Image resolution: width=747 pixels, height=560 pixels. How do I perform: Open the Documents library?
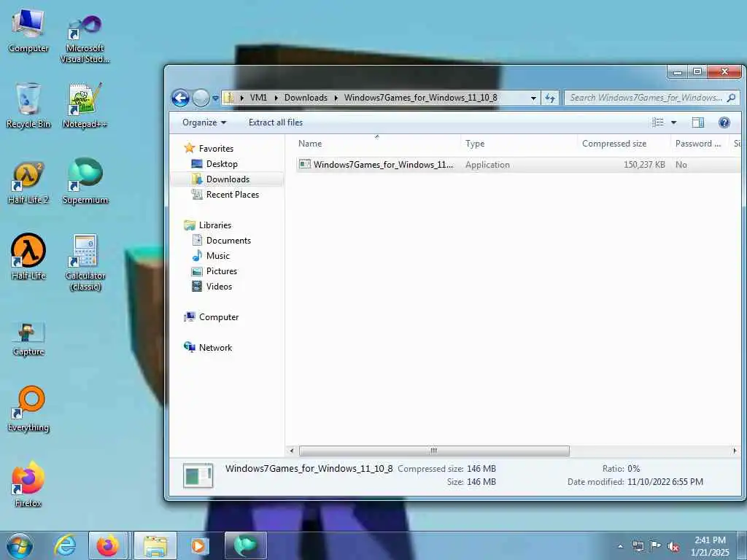pyautogui.click(x=228, y=241)
